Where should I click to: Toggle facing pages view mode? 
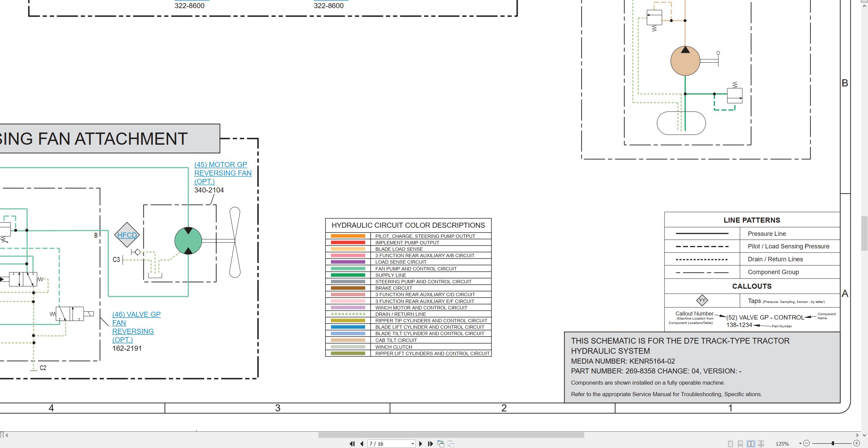(x=751, y=444)
